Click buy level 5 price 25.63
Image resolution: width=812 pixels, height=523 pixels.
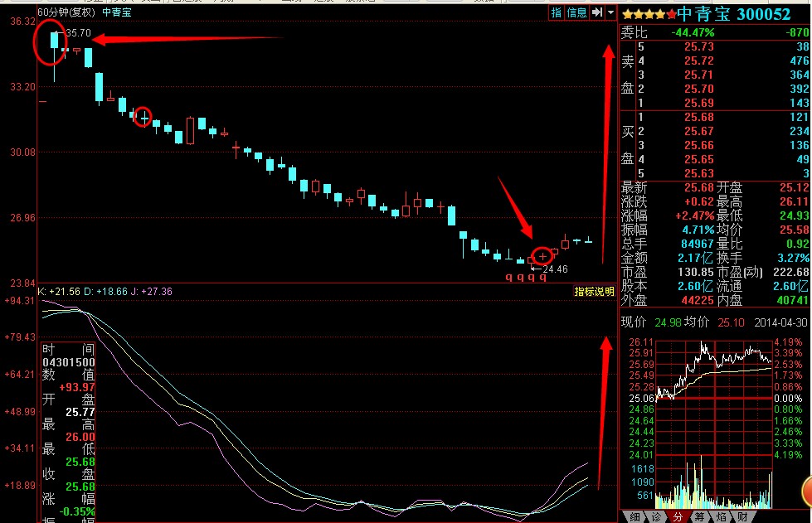[699, 173]
